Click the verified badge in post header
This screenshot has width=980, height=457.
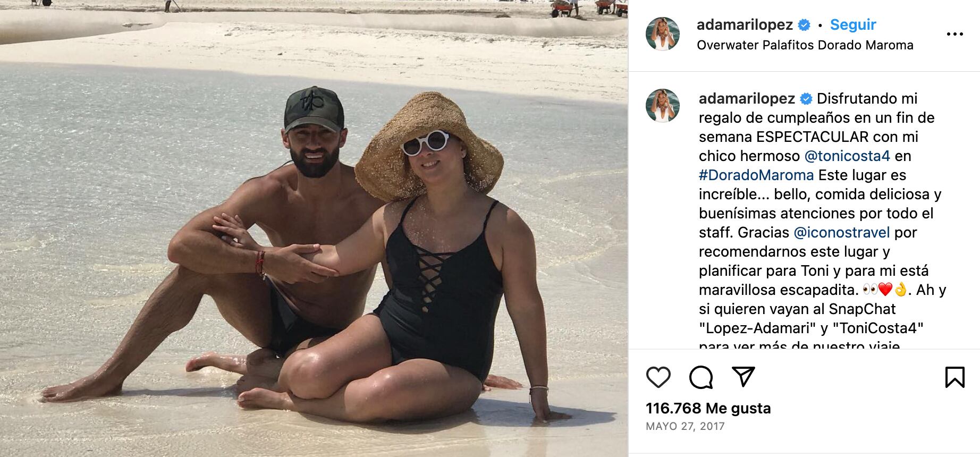pos(804,24)
